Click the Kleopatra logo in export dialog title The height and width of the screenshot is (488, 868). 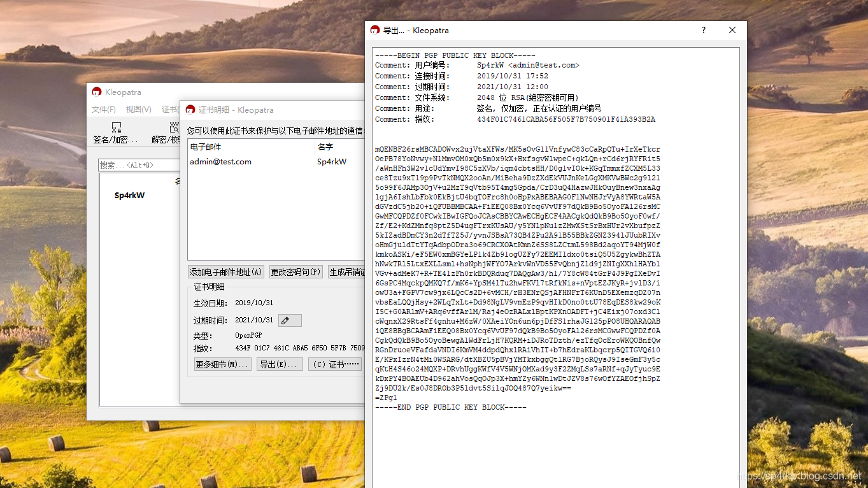375,30
